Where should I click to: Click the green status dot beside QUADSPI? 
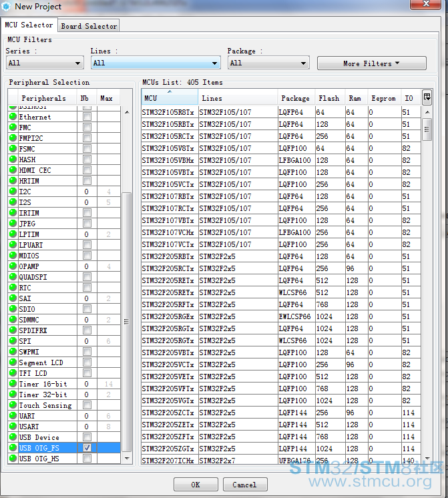point(13,276)
